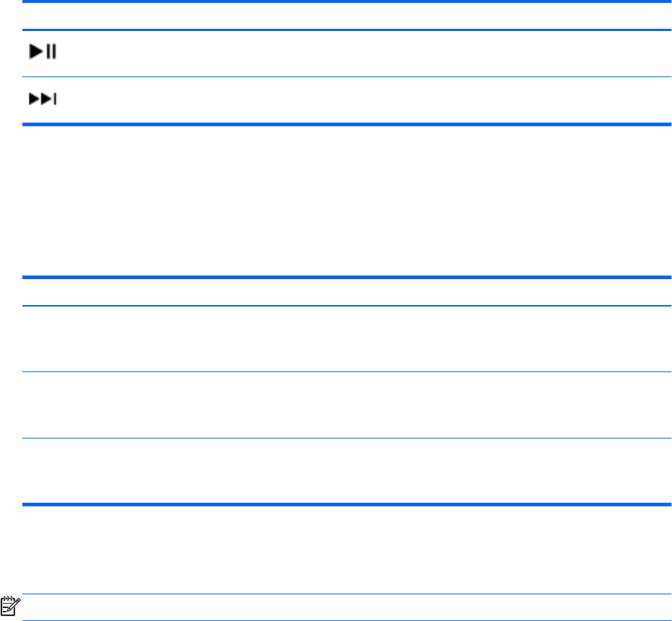Click the divider line between play/pause and next rows
The height and width of the screenshot is (621, 672).
pos(346,77)
